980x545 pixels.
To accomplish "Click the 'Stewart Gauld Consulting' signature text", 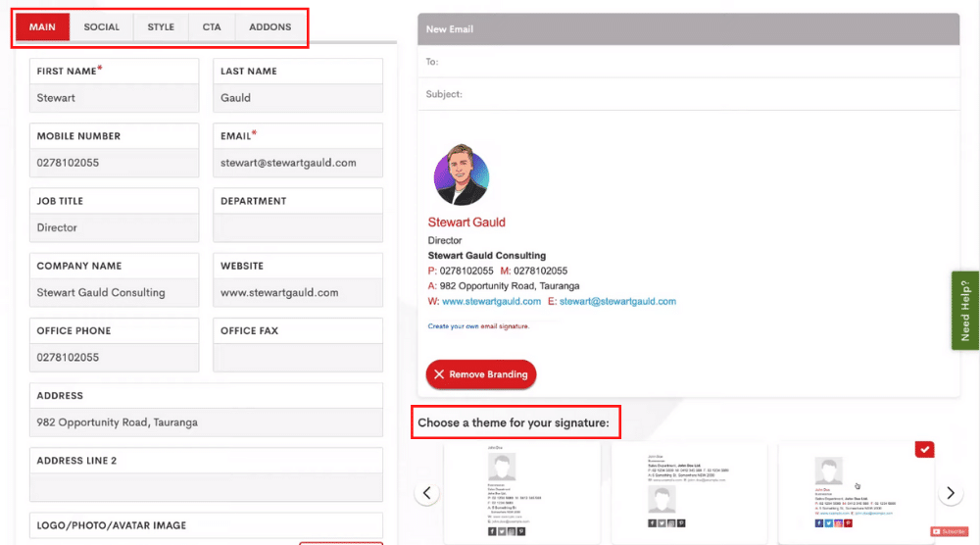I will 487,256.
